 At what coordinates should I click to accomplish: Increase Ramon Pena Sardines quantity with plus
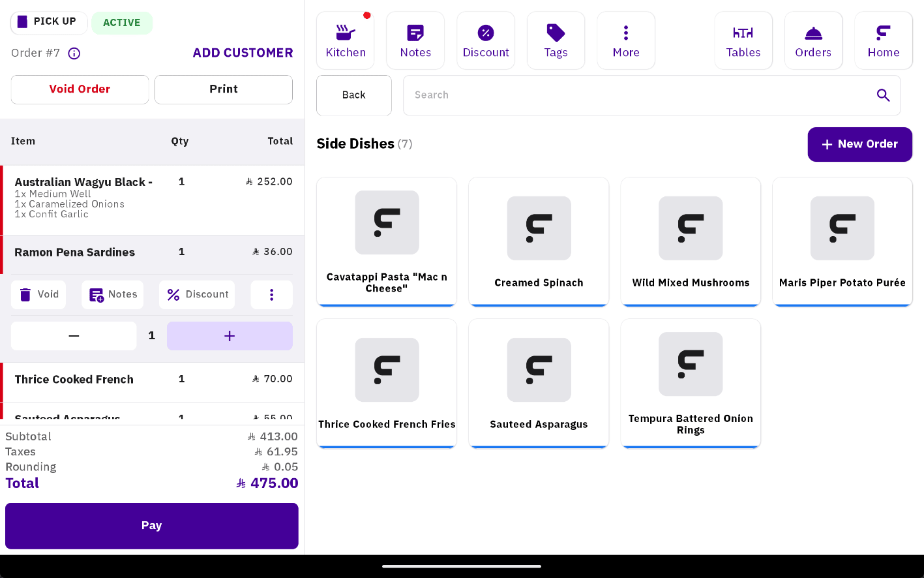point(230,336)
